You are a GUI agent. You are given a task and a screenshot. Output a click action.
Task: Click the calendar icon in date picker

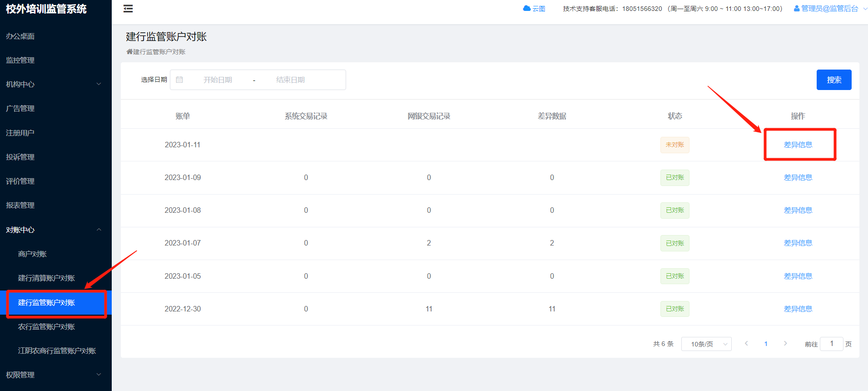click(179, 80)
